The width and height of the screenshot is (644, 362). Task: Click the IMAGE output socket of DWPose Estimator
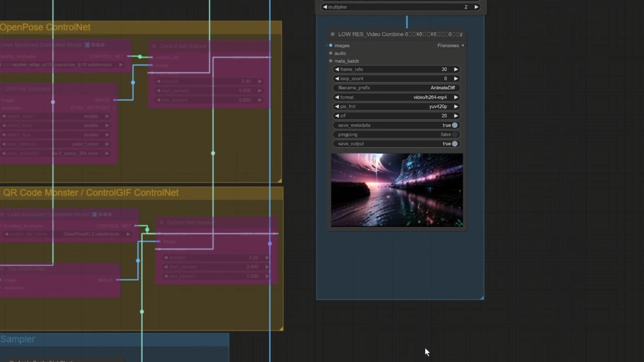[x=115, y=100]
